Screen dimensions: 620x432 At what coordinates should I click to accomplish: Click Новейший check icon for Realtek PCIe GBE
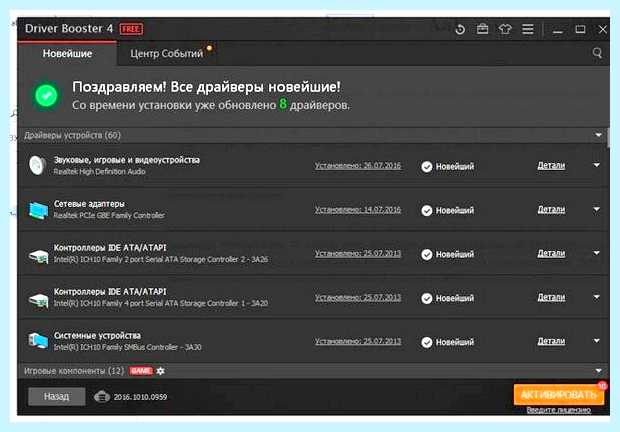[427, 211]
